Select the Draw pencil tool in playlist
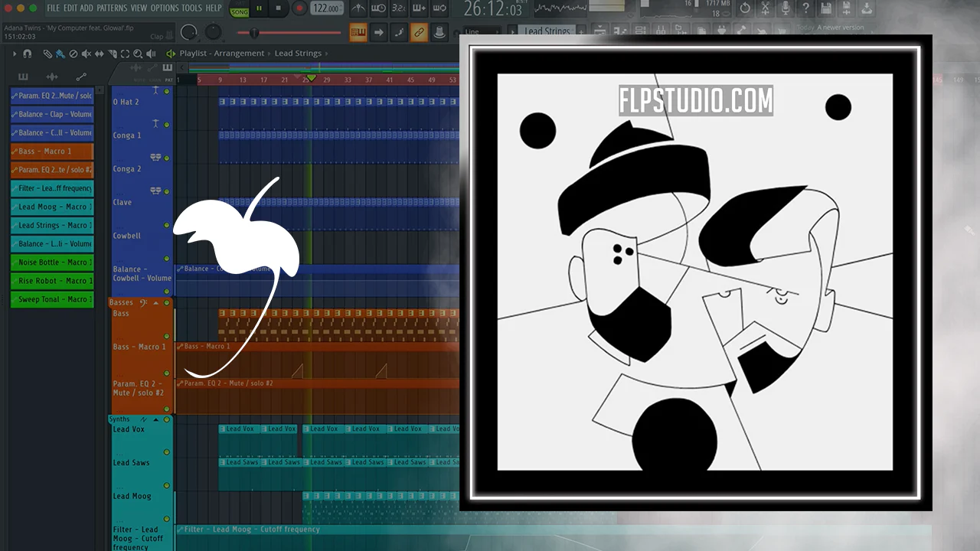The image size is (980, 551). tap(47, 54)
